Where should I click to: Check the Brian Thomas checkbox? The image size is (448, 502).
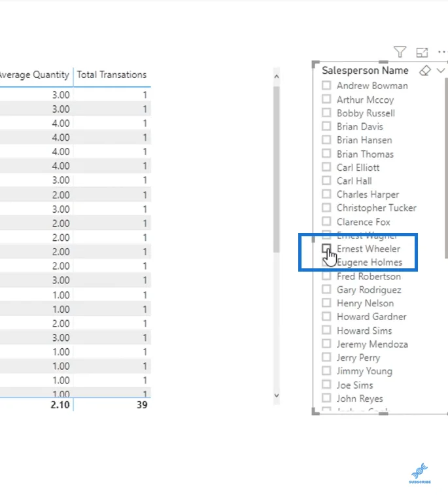(x=326, y=153)
